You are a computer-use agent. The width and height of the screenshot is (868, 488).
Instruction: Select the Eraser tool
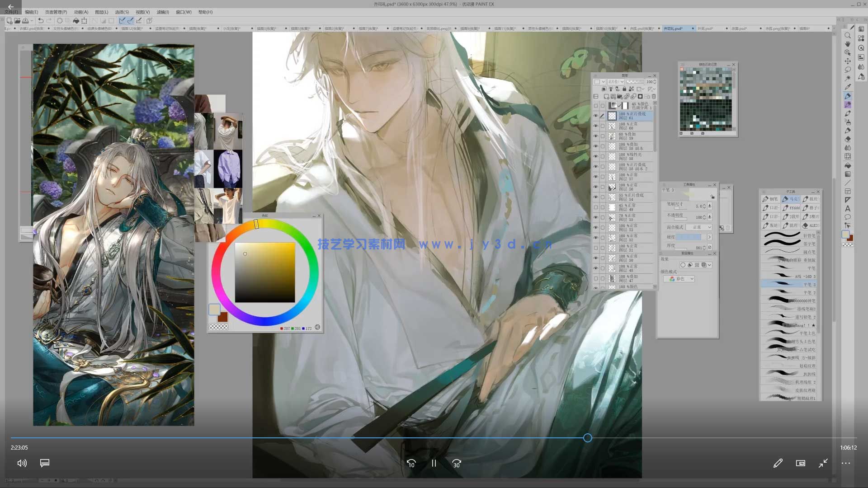[x=848, y=139]
